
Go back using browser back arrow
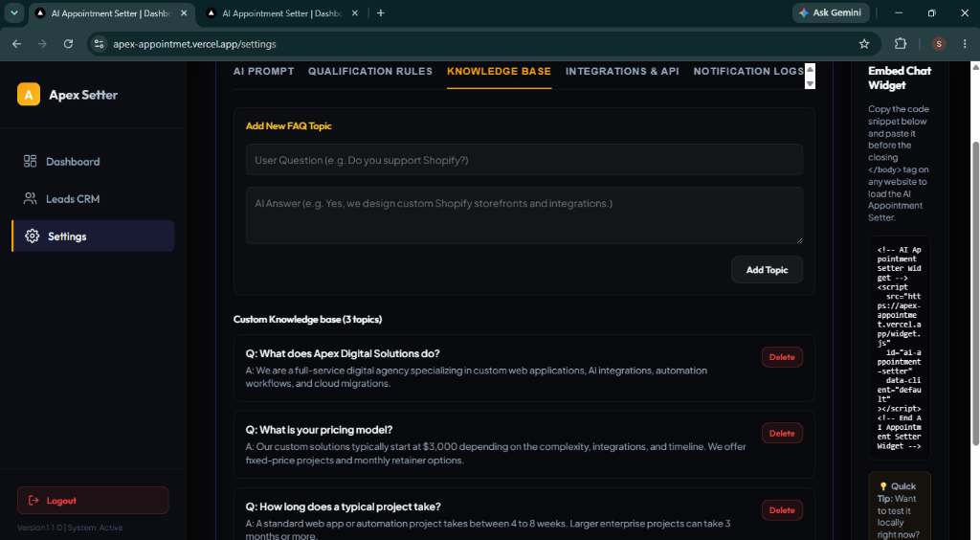click(17, 44)
